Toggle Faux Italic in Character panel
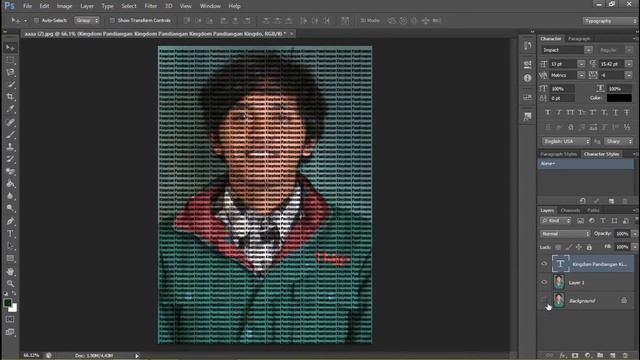Screen dimensions: 640x360 click(x=559, y=113)
